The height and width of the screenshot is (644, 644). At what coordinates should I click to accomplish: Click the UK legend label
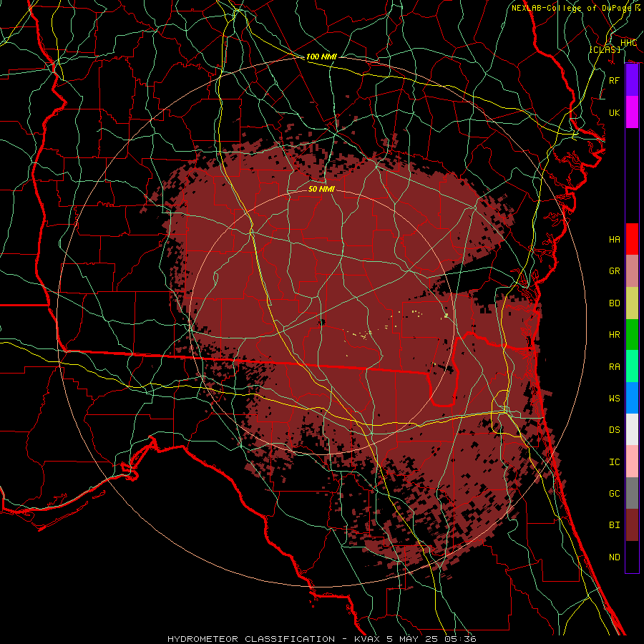pyautogui.click(x=615, y=112)
